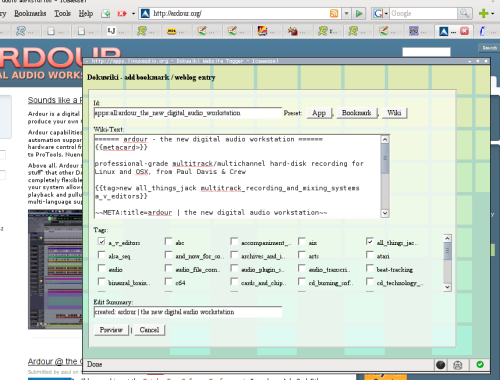Check the alsa_seq tag checkbox
Viewport: 500px width, 380px height.
tap(102, 255)
